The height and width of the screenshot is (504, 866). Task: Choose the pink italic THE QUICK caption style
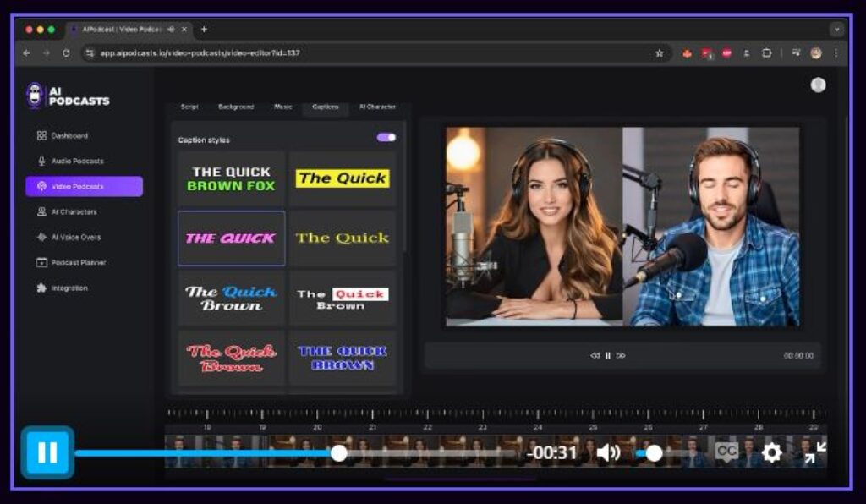[231, 238]
